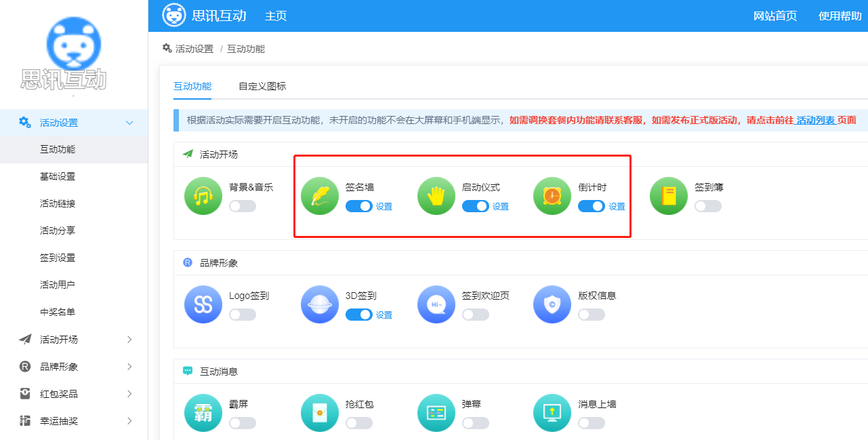Enable the 签到簿 switch
This screenshot has height=440, width=868.
click(708, 206)
